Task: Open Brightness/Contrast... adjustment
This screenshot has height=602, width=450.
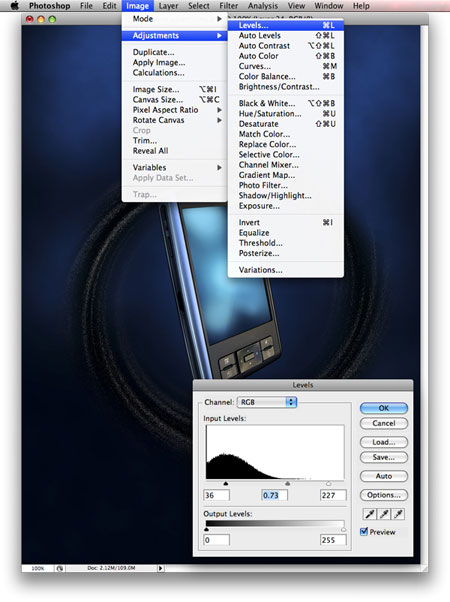Action: (x=286, y=87)
